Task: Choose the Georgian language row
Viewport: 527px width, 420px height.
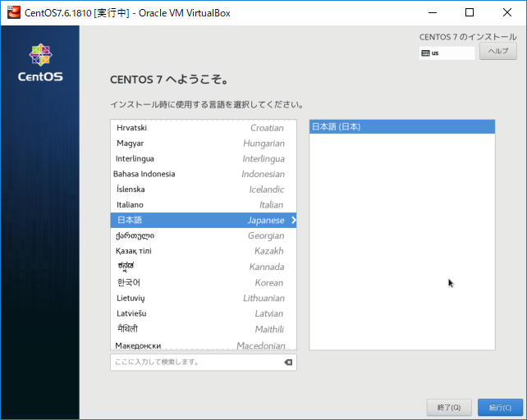Action: click(x=204, y=235)
